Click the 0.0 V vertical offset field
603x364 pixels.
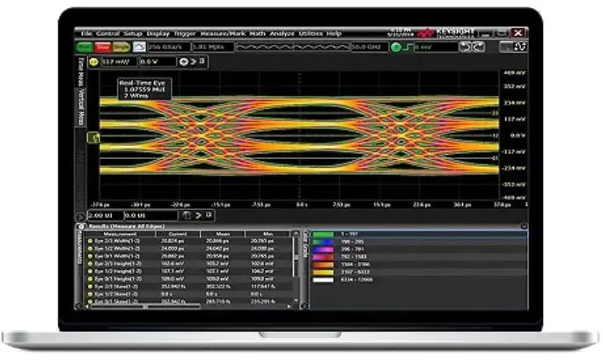(x=158, y=62)
